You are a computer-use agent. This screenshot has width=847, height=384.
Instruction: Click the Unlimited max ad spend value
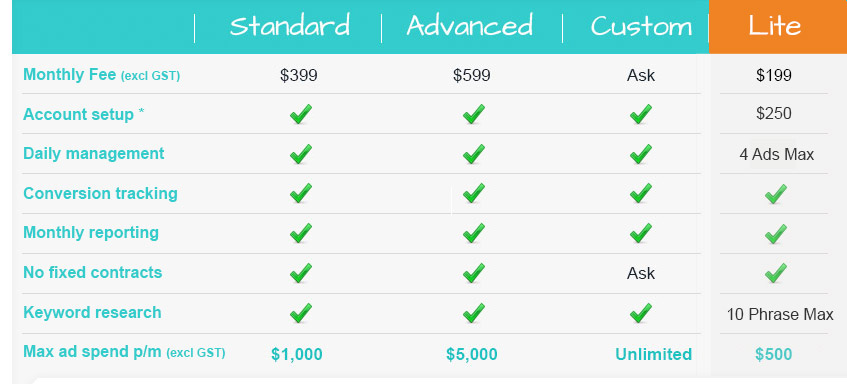coord(654,354)
